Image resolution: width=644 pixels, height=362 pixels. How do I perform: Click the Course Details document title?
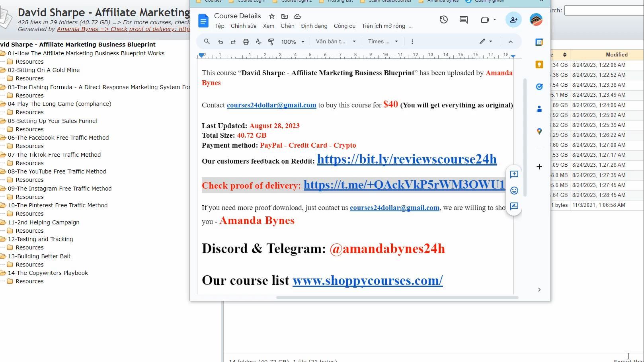[238, 16]
